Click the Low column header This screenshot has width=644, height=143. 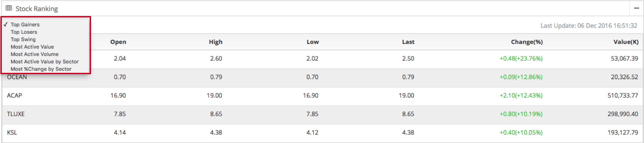[312, 42]
